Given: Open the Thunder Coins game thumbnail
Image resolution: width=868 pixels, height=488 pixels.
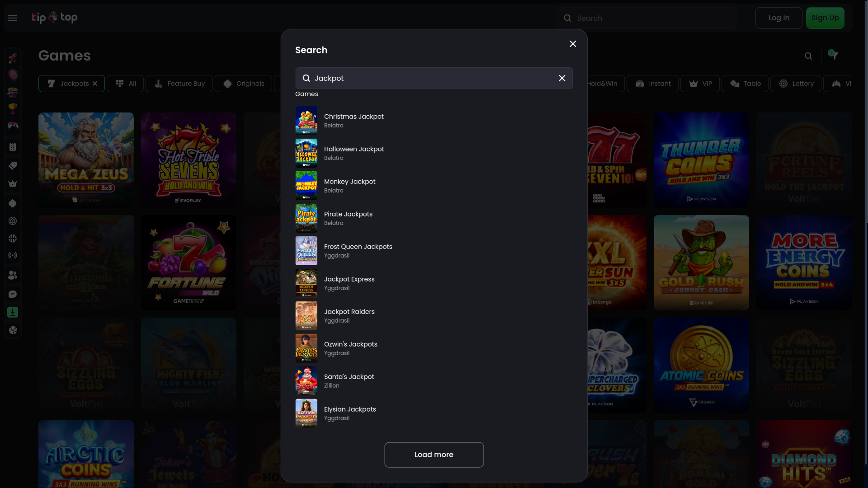Looking at the screenshot, I should (x=701, y=160).
